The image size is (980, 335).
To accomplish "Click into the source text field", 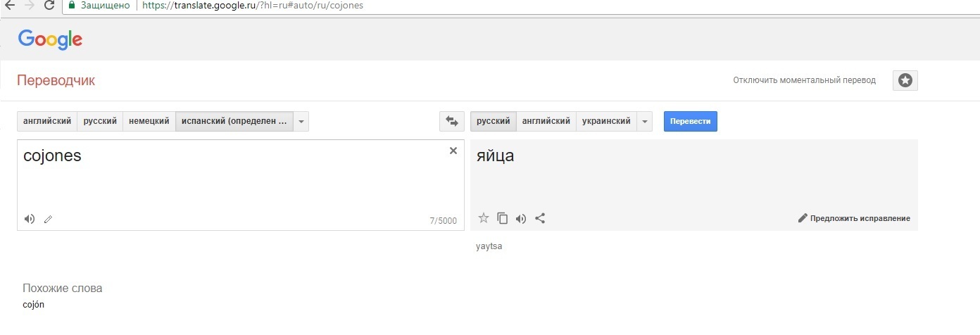I will pyautogui.click(x=239, y=185).
